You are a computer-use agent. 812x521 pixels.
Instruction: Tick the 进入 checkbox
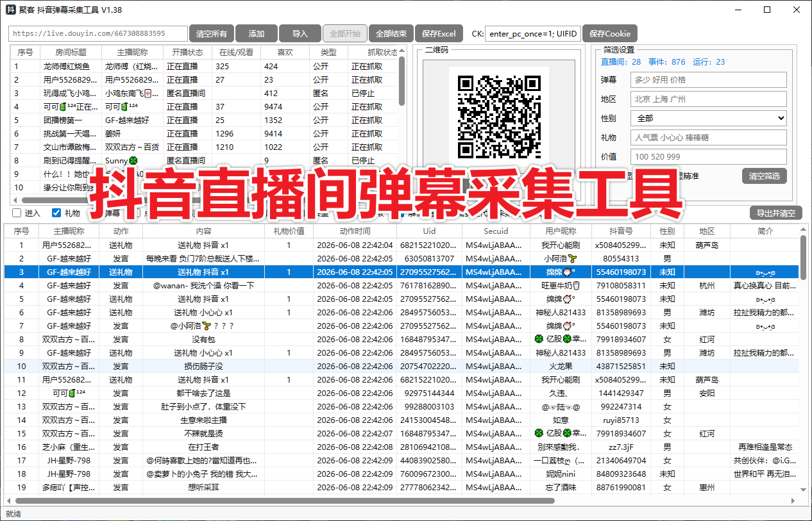pos(17,213)
